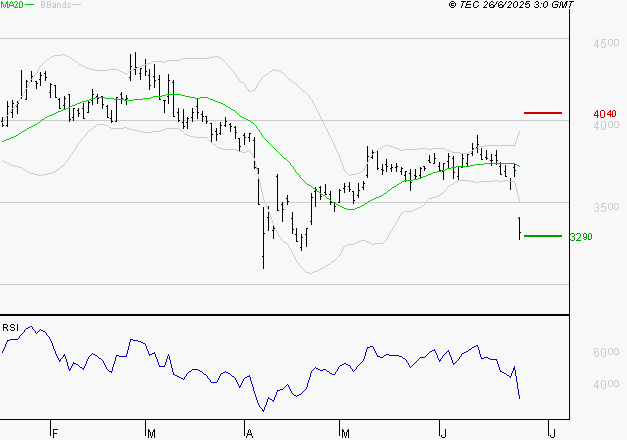Click the 3290 support price label
Viewport: 627px width, 440px height.
coord(579,237)
